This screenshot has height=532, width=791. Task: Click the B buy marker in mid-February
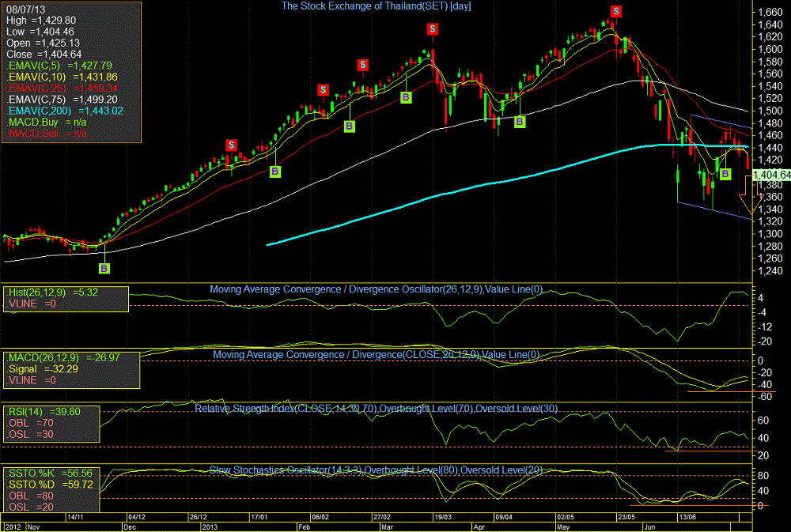pos(349,126)
